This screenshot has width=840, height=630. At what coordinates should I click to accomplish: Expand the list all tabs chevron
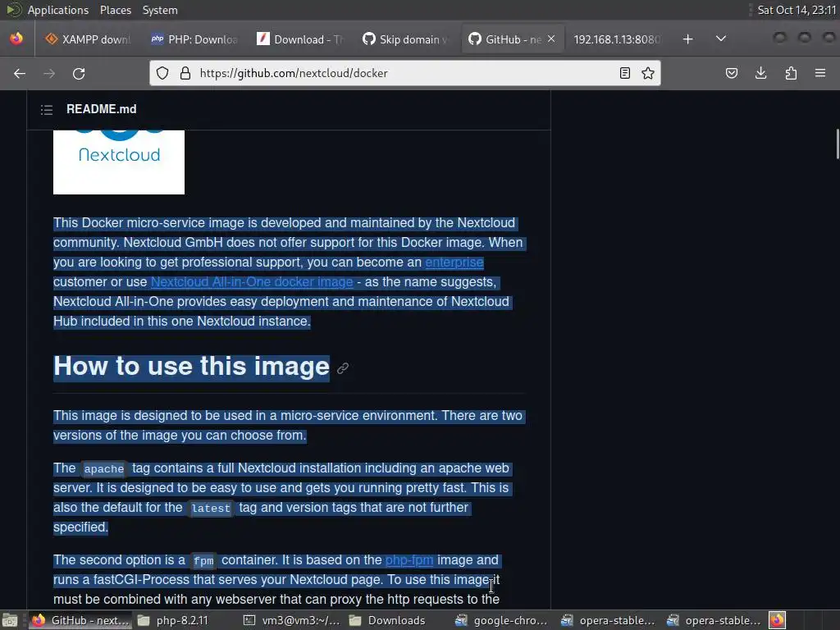pos(721,39)
